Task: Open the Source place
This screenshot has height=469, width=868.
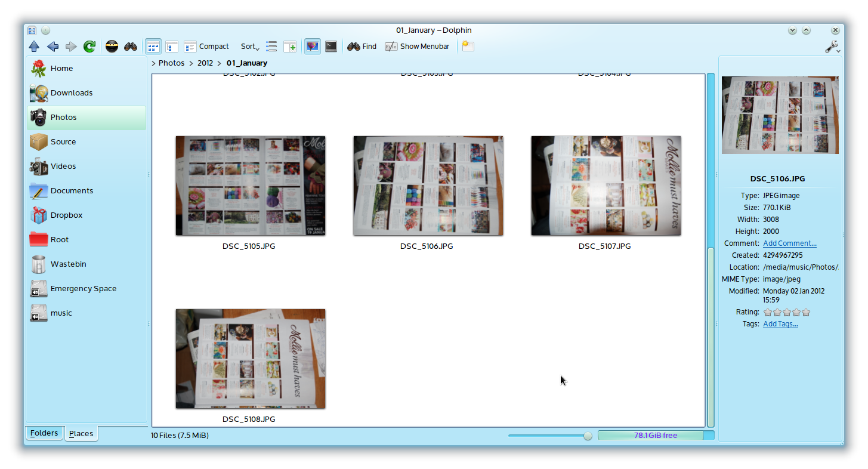Action: point(87,142)
